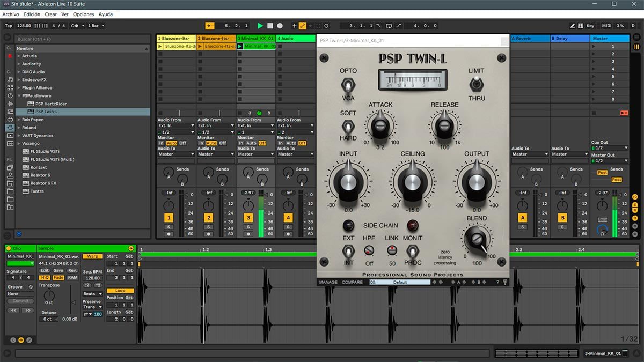Expand the Plugin Alliance folder
The image size is (644, 362).
(19, 87)
